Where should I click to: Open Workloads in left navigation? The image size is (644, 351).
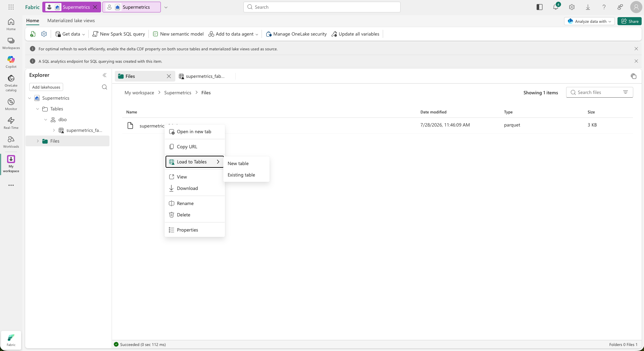(11, 142)
